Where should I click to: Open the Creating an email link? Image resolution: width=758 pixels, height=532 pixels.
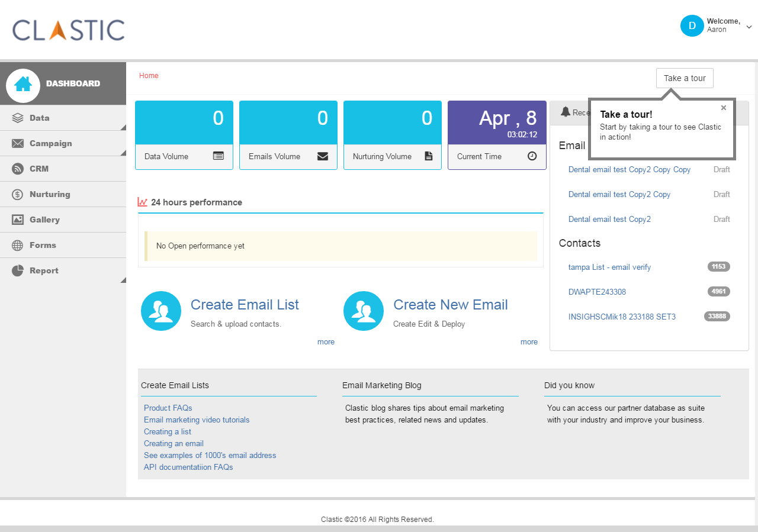[174, 443]
